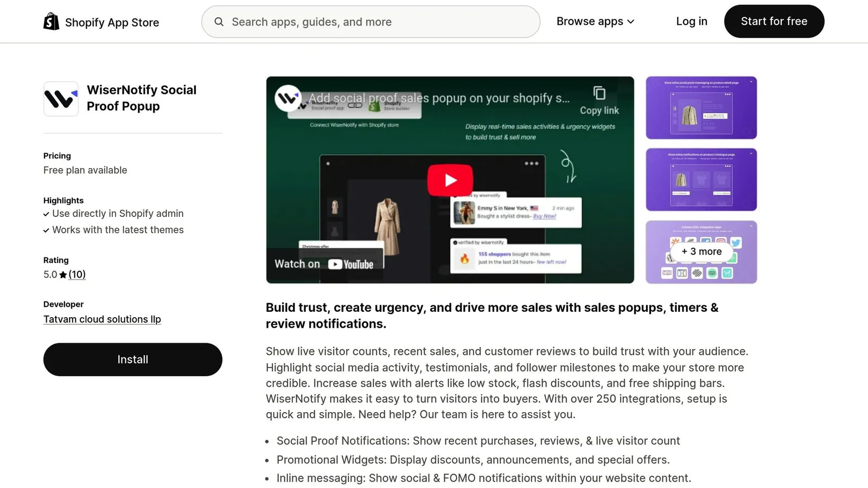Viewport: 868px width, 488px height.
Task: Click the Copy link icon on video
Action: 599,93
